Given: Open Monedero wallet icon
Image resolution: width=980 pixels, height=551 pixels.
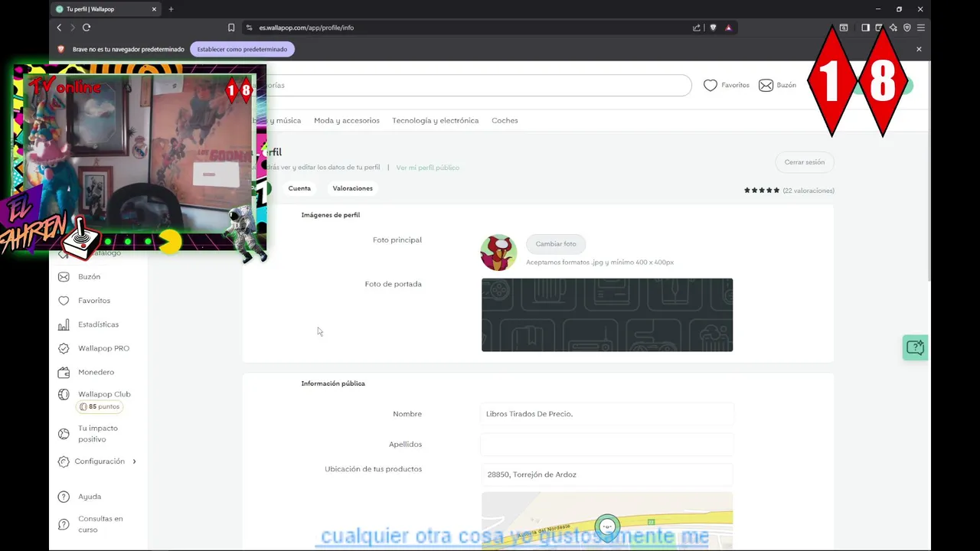Looking at the screenshot, I should coord(64,372).
